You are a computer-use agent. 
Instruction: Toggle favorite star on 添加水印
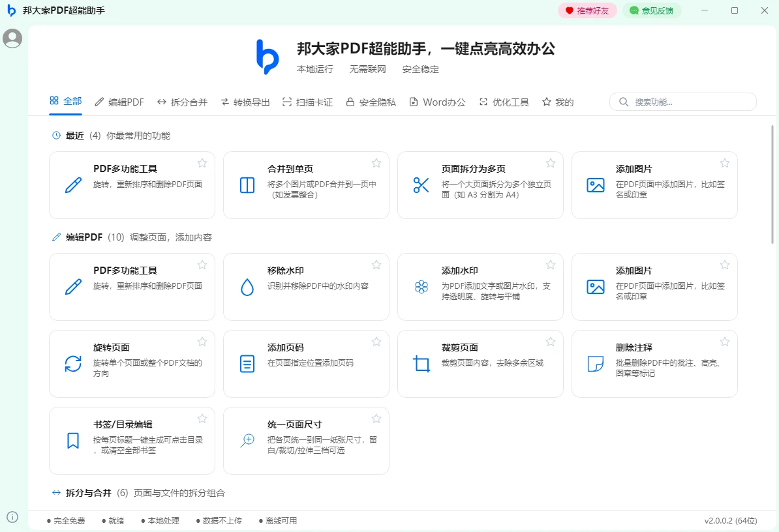pyautogui.click(x=551, y=265)
